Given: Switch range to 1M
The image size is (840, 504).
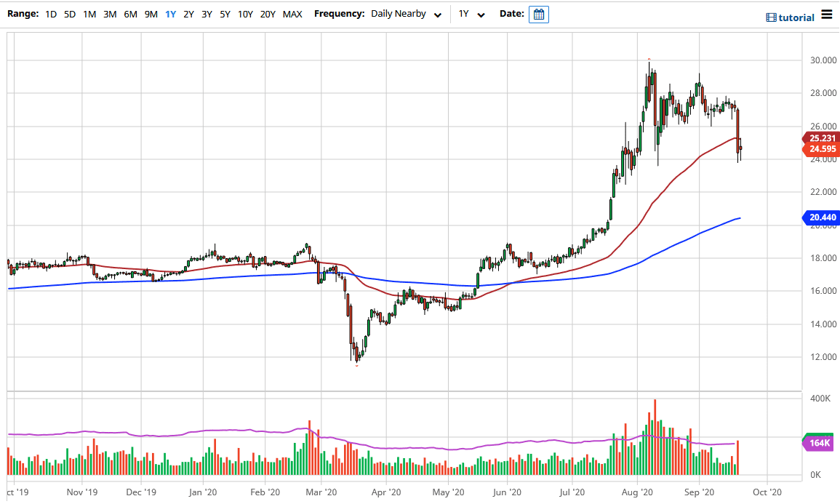Looking at the screenshot, I should [x=89, y=14].
